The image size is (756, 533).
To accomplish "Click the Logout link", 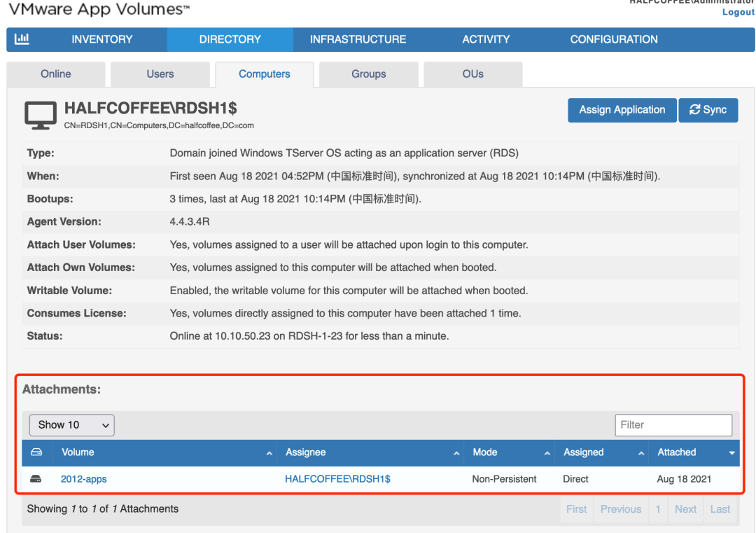I will click(738, 12).
